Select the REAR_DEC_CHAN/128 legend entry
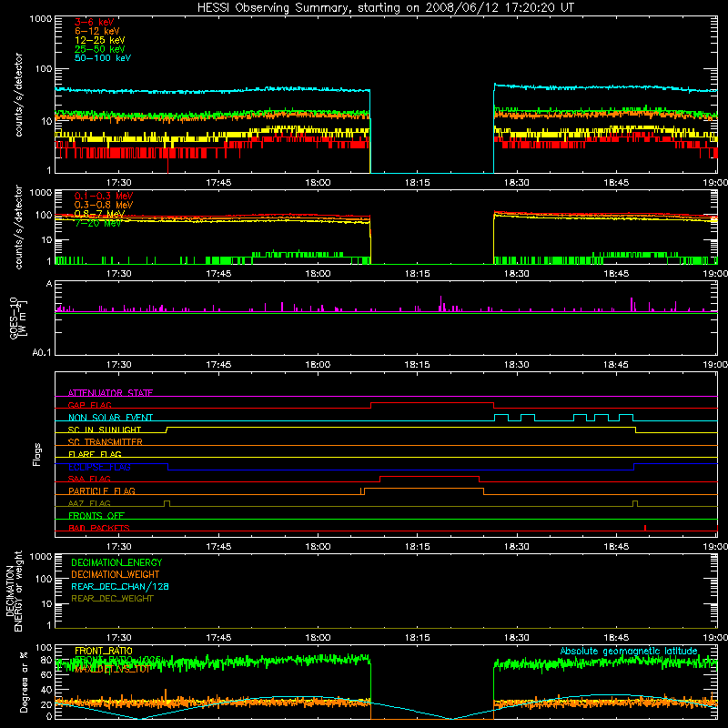 [x=120, y=586]
